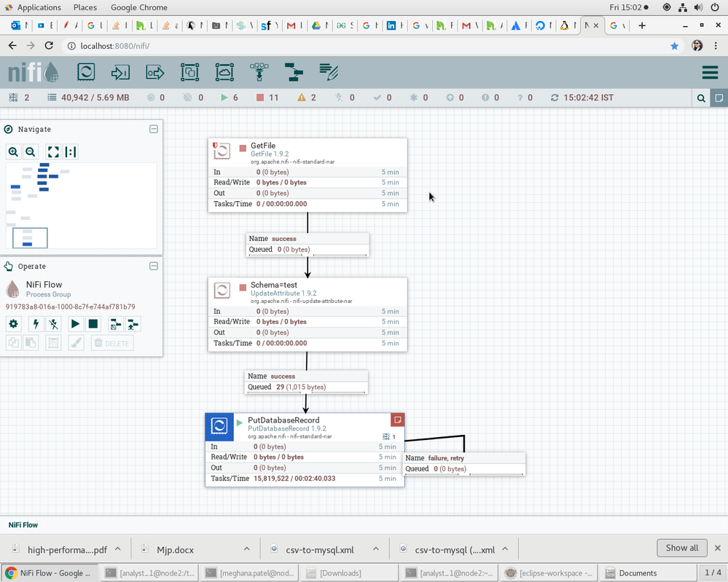This screenshot has width=728, height=582.
Task: Collapse the Navigate panel
Action: tap(154, 129)
